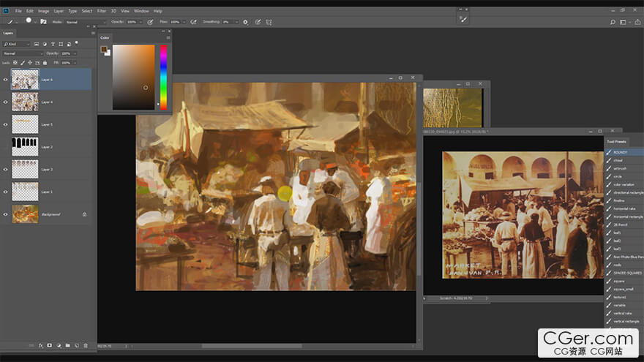Click the type layer filter icon
The height and width of the screenshot is (362, 644).
coord(53,44)
